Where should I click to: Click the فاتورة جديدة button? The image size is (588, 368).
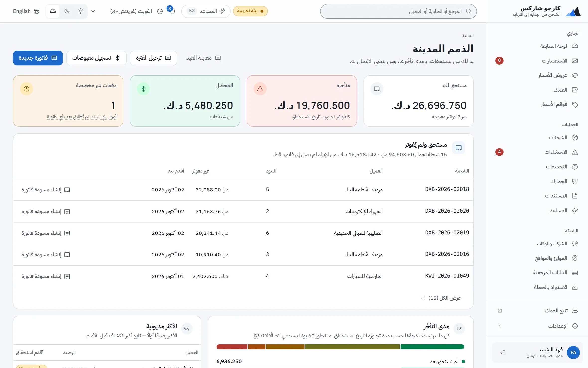point(38,58)
